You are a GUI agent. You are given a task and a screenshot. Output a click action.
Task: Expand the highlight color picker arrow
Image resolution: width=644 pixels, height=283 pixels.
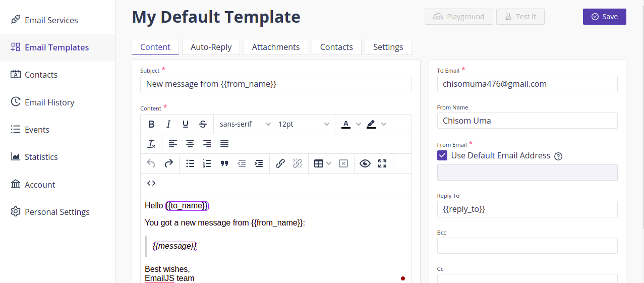click(x=384, y=124)
